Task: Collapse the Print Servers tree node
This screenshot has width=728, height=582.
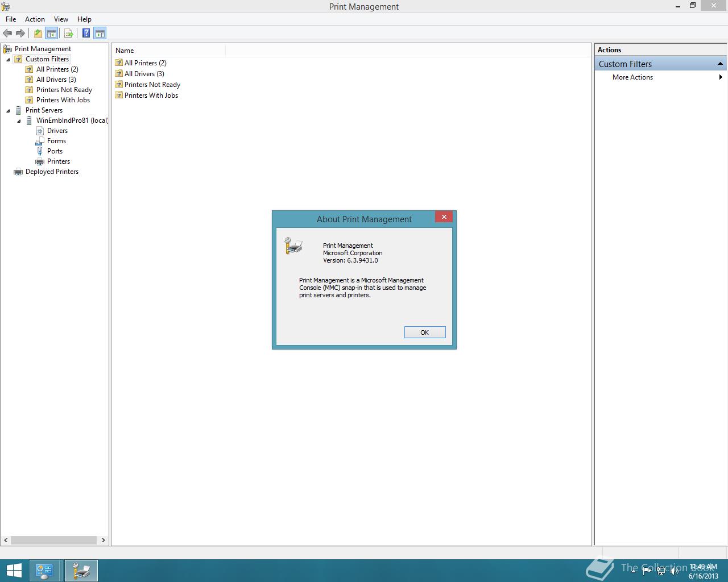Action: pos(8,110)
